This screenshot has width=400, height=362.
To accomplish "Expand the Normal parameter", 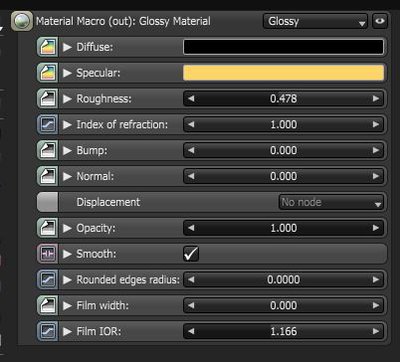I will (67, 176).
